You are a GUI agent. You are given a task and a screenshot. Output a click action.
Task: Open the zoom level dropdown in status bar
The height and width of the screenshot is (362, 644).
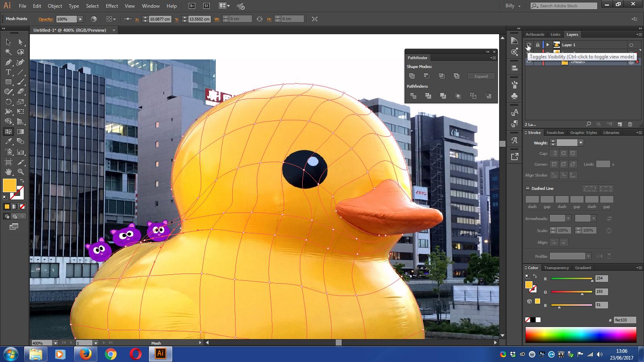[x=55, y=343]
